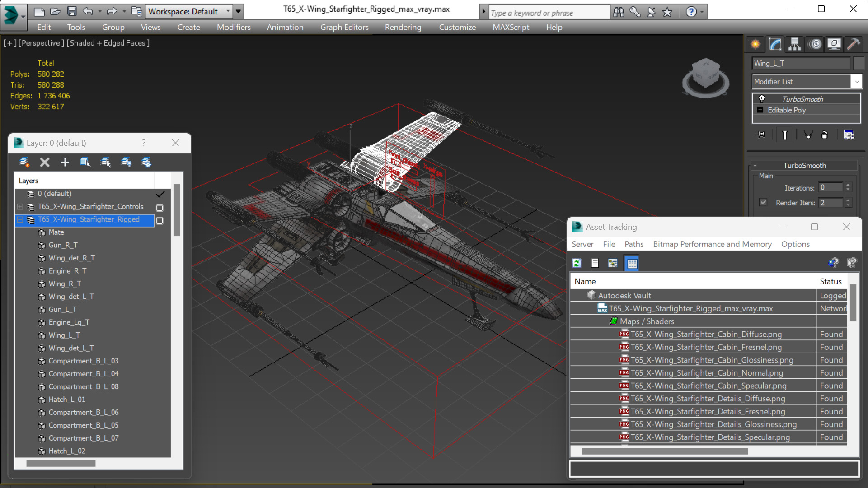Open Undo history dropdown arrow

click(99, 11)
